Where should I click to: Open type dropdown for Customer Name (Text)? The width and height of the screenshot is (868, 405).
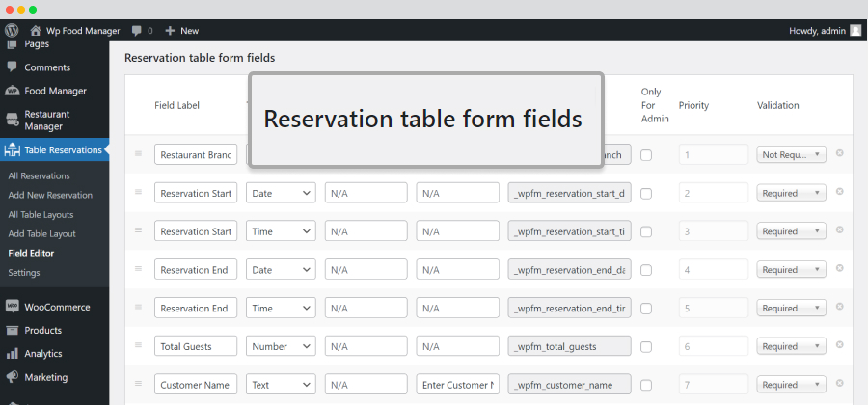click(282, 385)
